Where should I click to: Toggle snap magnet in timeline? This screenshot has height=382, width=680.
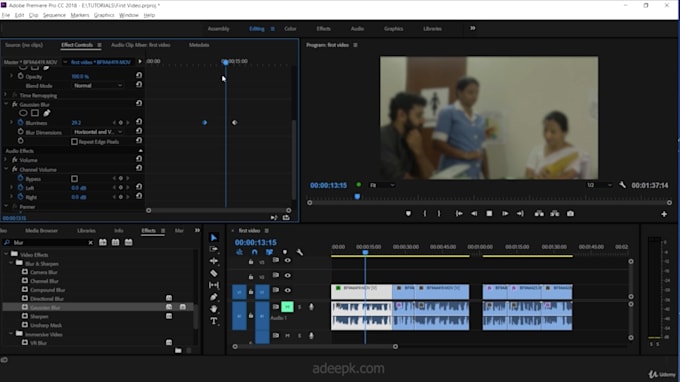pos(255,252)
